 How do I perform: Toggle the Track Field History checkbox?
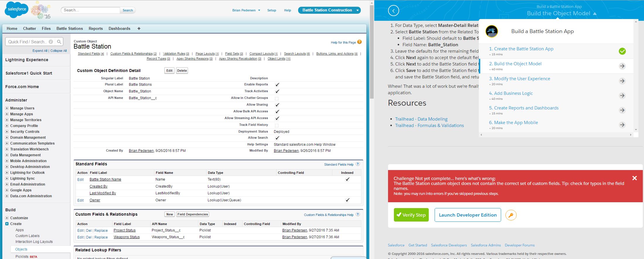click(x=277, y=125)
